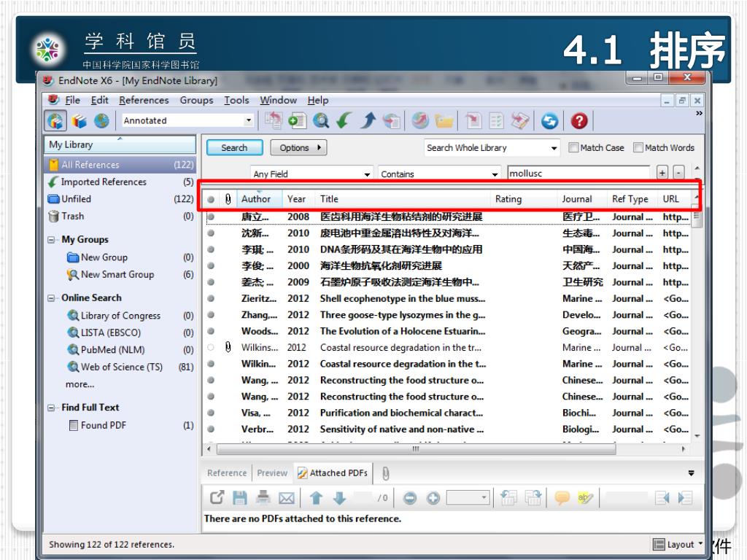Click the Find Full Text toolbar icon
This screenshot has width=747, height=560.
click(x=391, y=121)
